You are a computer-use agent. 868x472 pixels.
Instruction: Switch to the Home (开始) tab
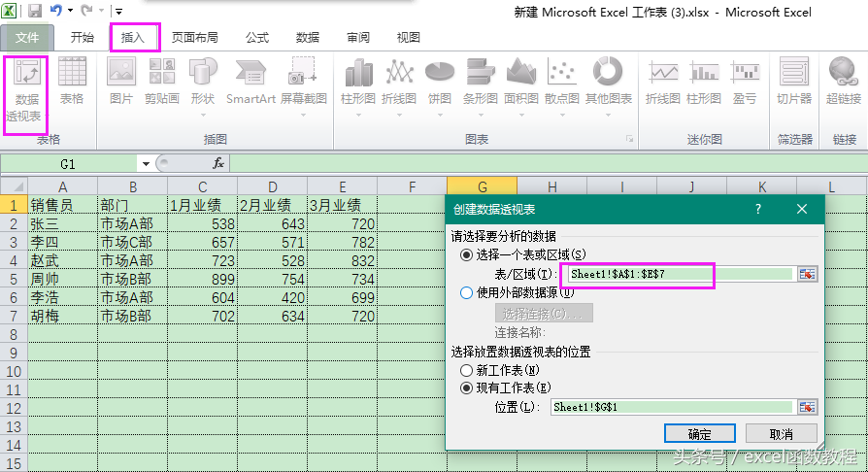[82, 37]
